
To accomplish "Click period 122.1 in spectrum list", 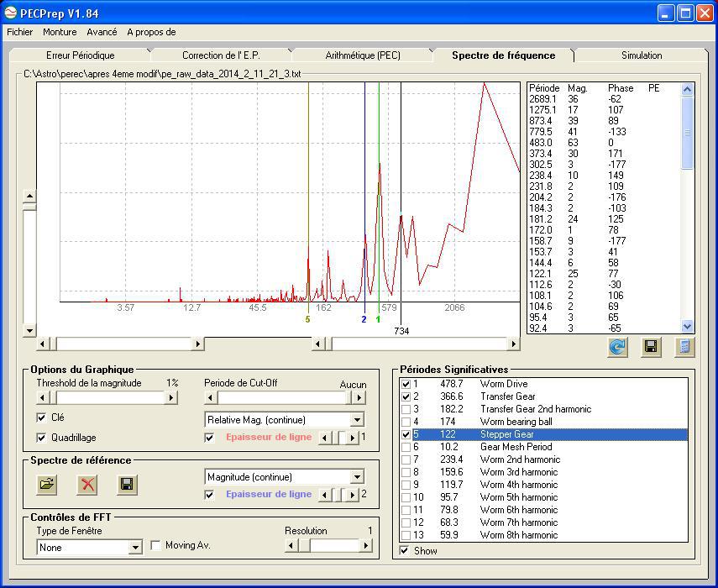I will pos(541,273).
